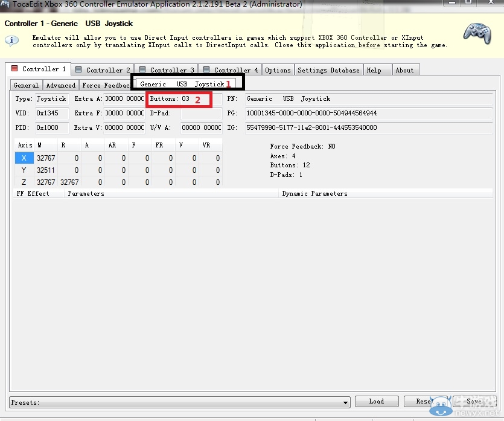Click the D-Pads: 1 text
This screenshot has width=504, height=421.
coord(286,175)
